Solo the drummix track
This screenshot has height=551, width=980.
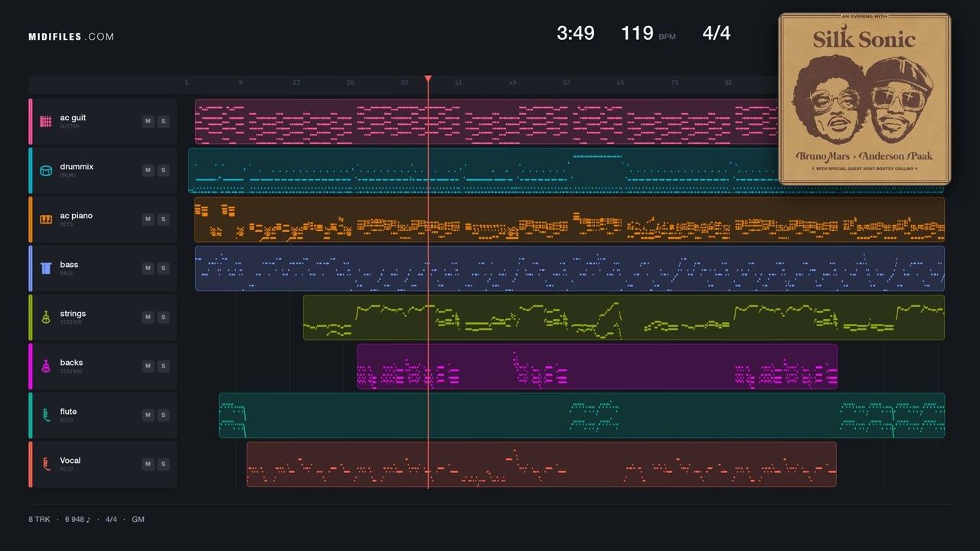click(163, 170)
